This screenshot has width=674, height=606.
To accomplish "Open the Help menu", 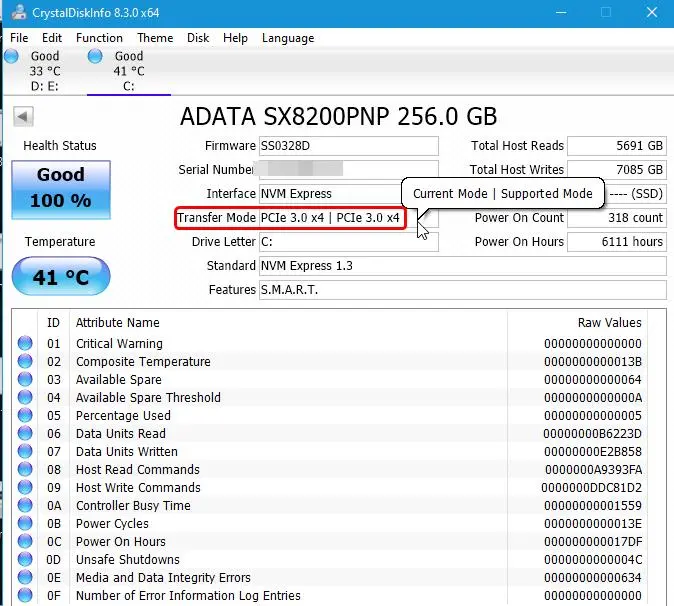I will tap(235, 38).
